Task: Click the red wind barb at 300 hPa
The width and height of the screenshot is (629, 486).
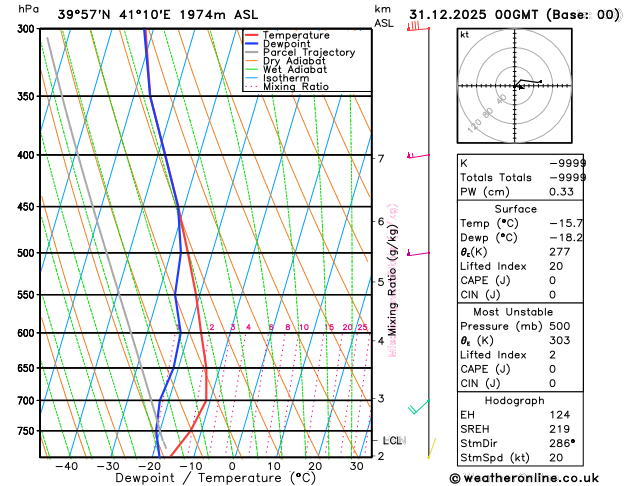Action: (418, 27)
